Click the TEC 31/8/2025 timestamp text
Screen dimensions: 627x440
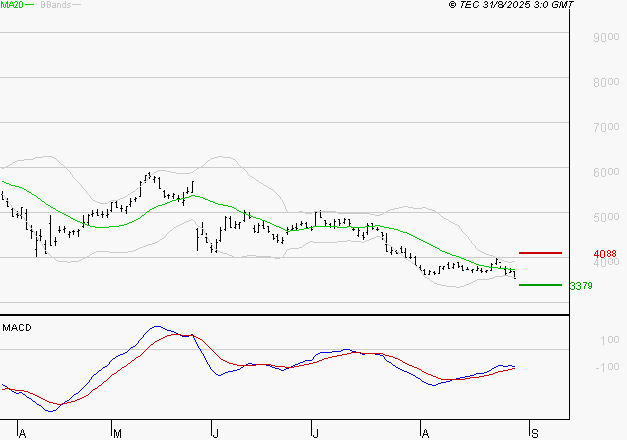pos(511,5)
